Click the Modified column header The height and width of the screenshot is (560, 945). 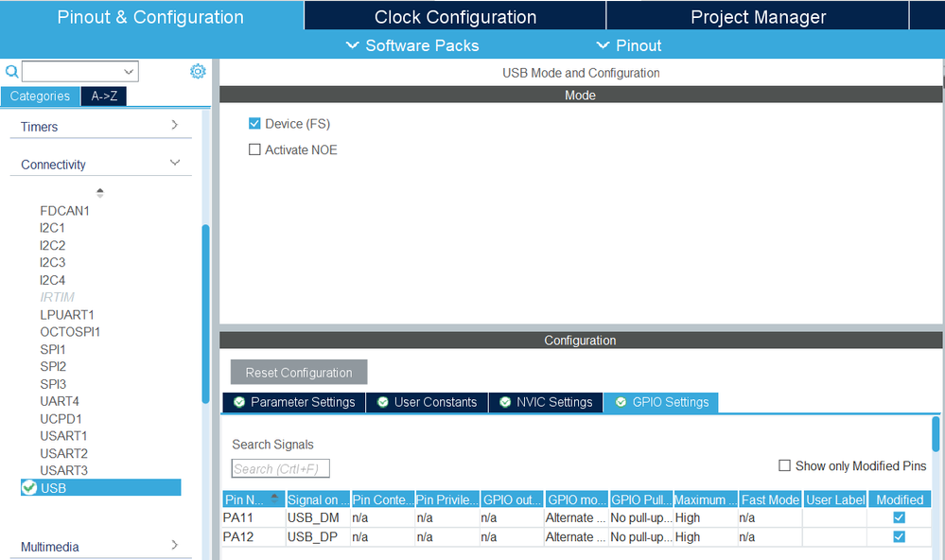pyautogui.click(x=900, y=499)
